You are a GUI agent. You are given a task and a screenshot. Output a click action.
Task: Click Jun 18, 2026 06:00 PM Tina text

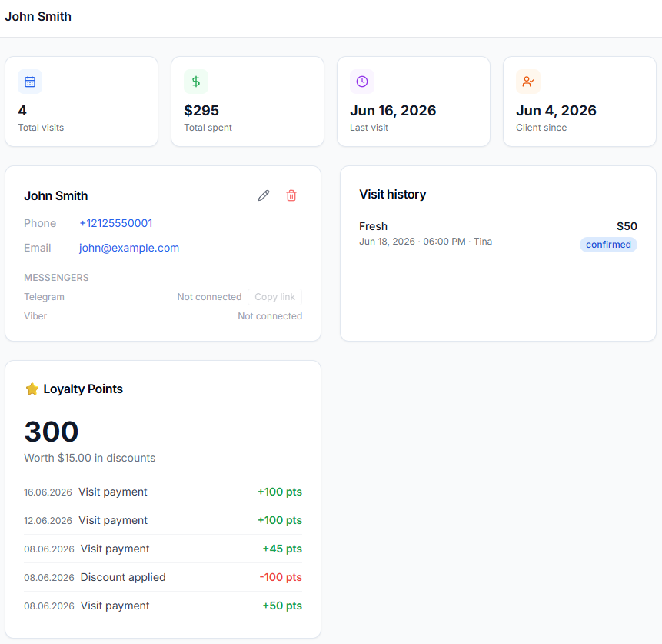pyautogui.click(x=426, y=242)
